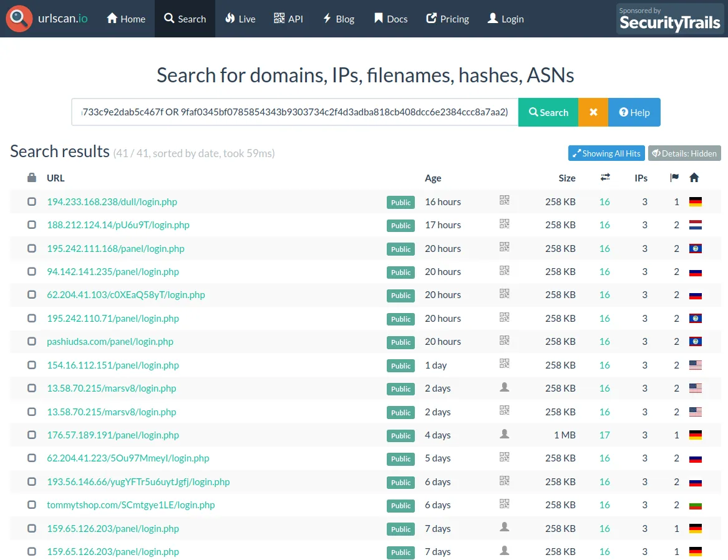728x560 pixels.
Task: Open the Home menu item
Action: click(126, 19)
